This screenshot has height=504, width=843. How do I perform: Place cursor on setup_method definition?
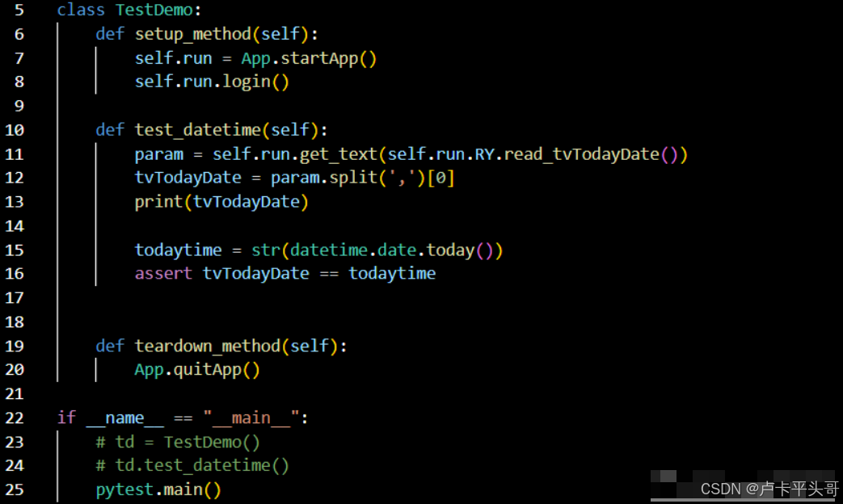click(193, 35)
